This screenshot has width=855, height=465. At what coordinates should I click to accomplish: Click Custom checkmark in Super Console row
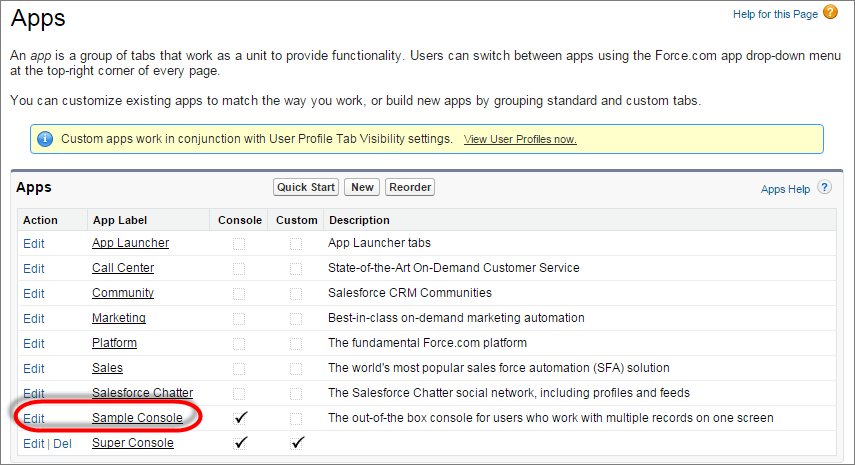[297, 443]
